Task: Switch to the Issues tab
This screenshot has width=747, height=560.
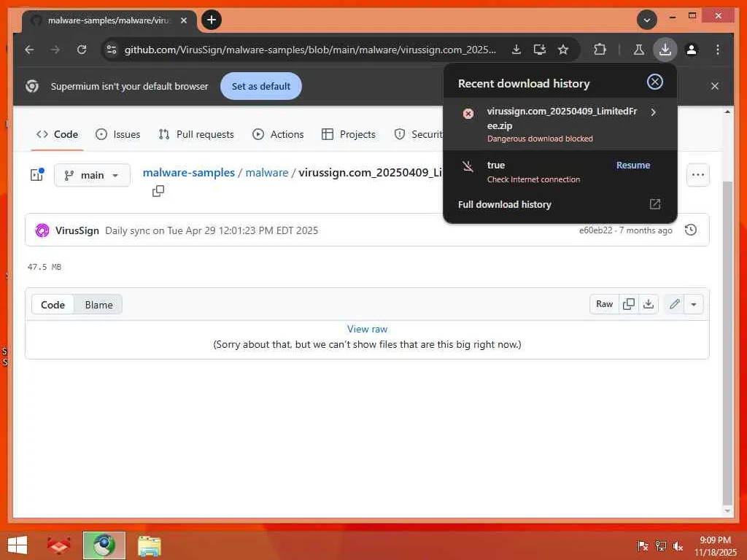Action: (x=117, y=134)
